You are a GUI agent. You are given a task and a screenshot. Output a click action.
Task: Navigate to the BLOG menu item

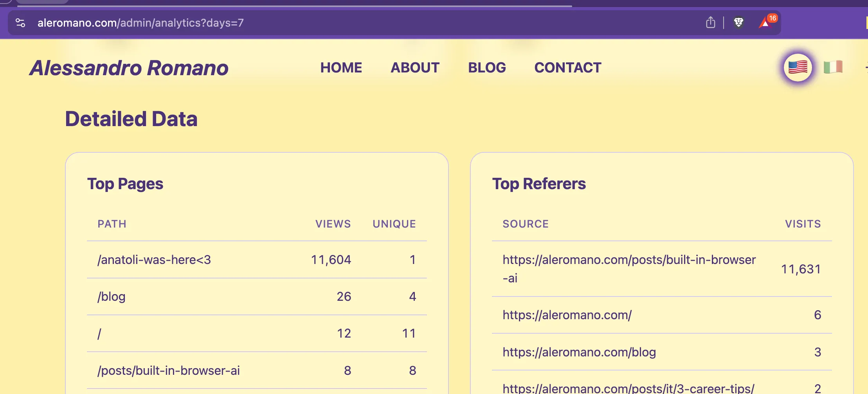coord(487,67)
